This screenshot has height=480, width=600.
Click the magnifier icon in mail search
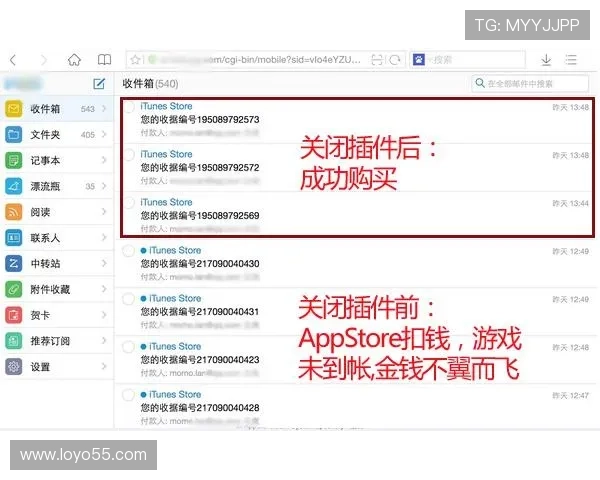[x=480, y=83]
